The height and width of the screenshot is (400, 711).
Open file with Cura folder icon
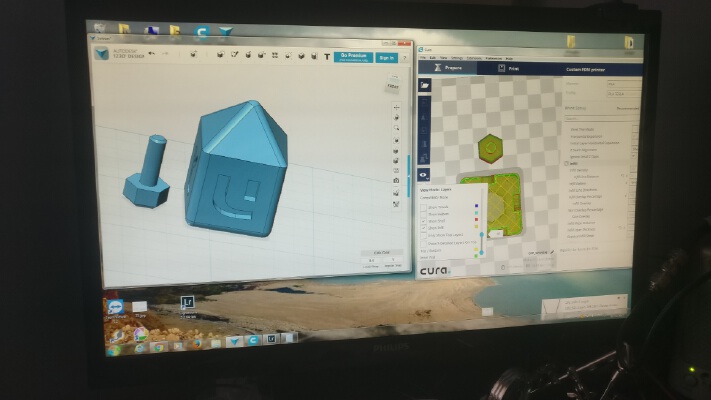click(x=425, y=85)
